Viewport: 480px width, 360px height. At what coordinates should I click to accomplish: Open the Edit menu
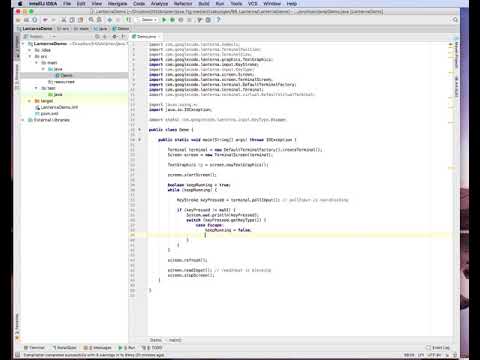click(81, 4)
